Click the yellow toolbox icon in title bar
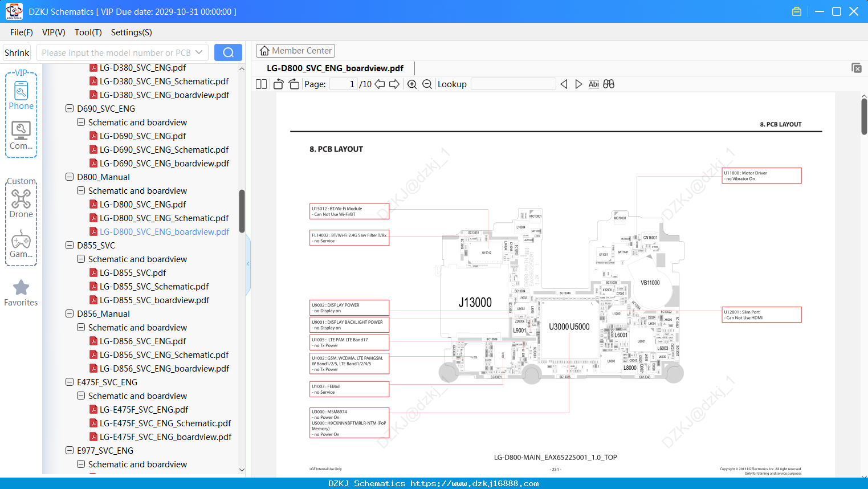 pos(797,11)
